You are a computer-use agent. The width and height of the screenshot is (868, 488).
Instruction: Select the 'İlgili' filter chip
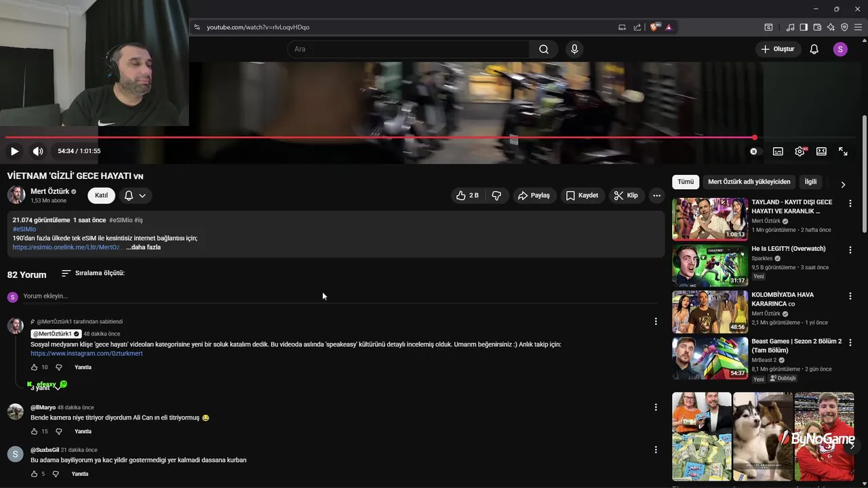810,182
